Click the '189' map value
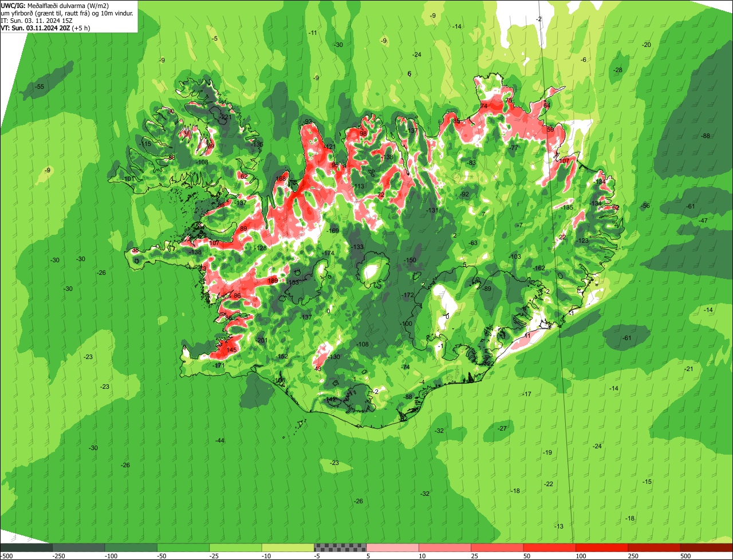 point(273,281)
